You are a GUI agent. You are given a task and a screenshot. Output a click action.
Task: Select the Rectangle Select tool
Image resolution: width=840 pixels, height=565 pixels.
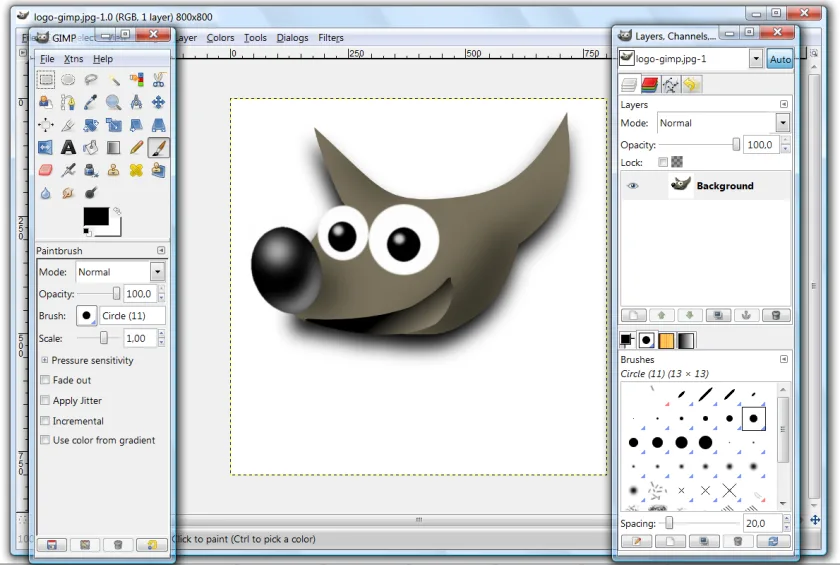click(46, 80)
